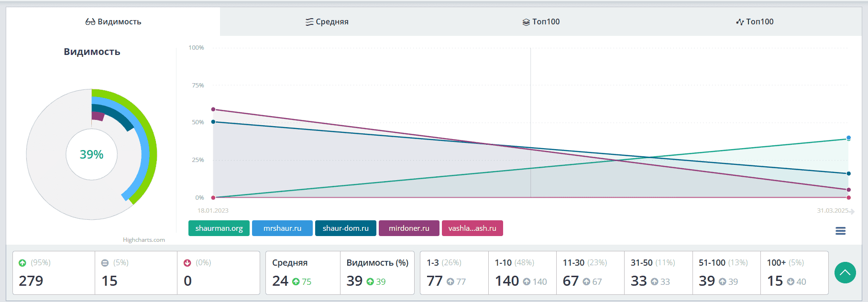Click the 31.03.2025 endpoint of the green line
Image resolution: width=868 pixels, height=302 pixels.
[x=848, y=139]
